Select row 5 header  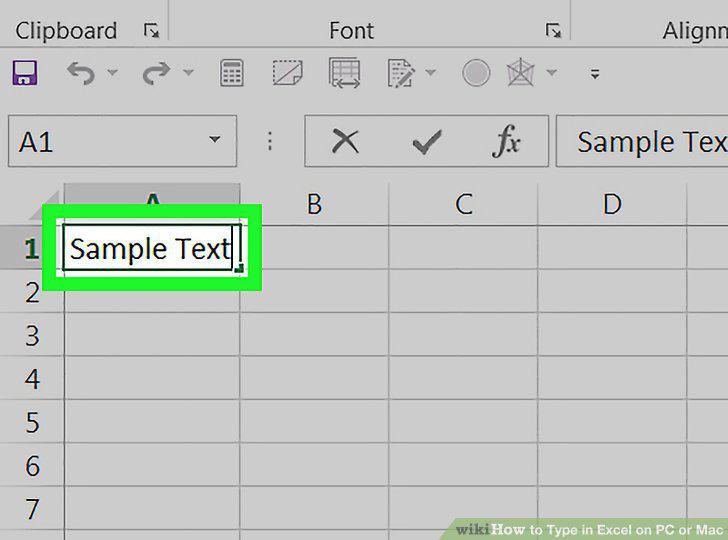coord(32,422)
